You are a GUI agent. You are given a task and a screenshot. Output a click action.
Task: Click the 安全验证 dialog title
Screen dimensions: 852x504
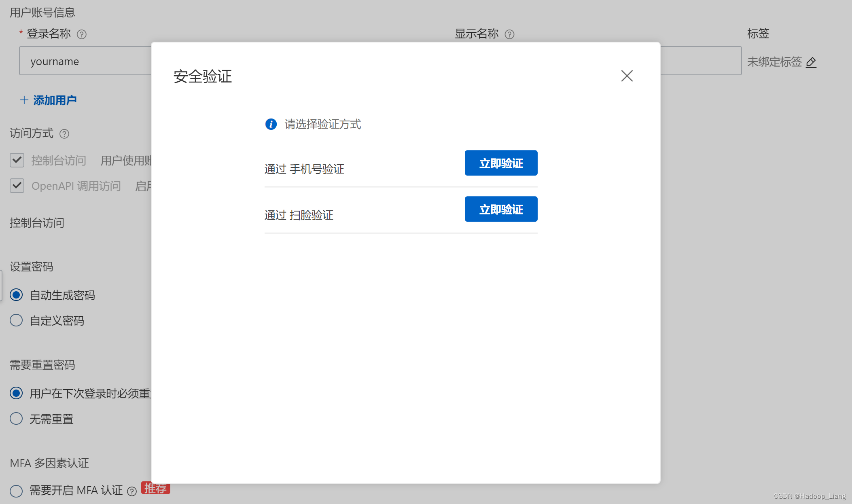tap(203, 76)
